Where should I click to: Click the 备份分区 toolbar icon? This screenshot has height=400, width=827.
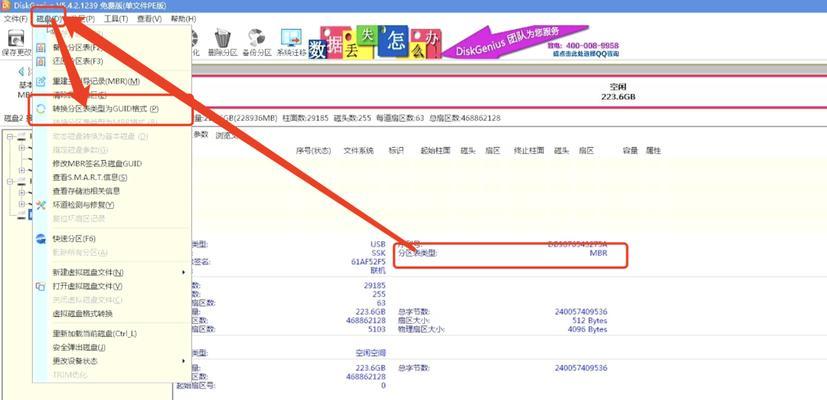(x=257, y=38)
